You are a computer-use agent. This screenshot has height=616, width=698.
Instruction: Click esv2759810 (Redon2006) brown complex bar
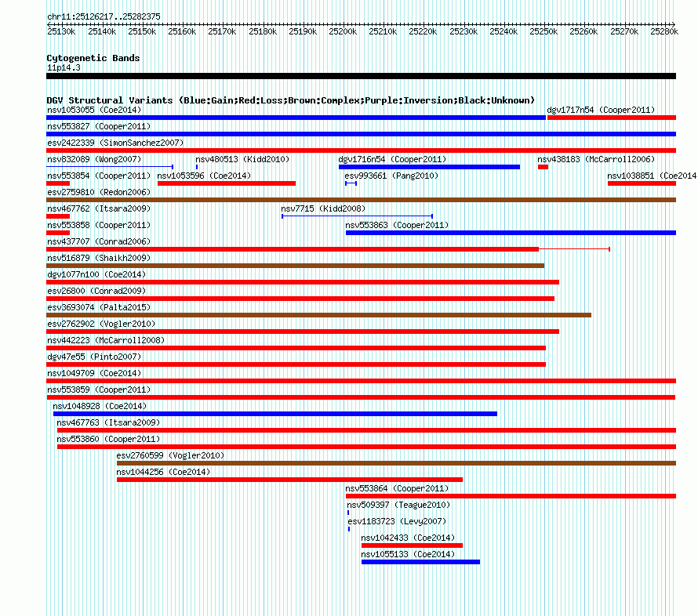[x=361, y=200]
